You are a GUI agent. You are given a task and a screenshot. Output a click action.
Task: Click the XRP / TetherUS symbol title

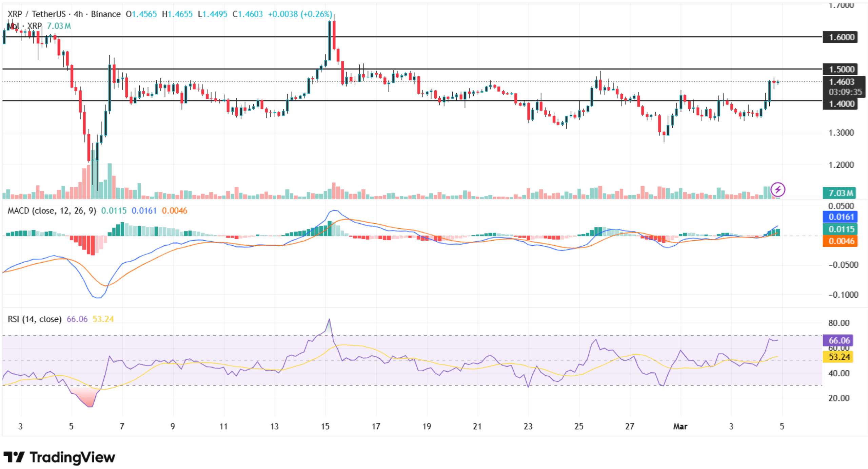(x=36, y=14)
